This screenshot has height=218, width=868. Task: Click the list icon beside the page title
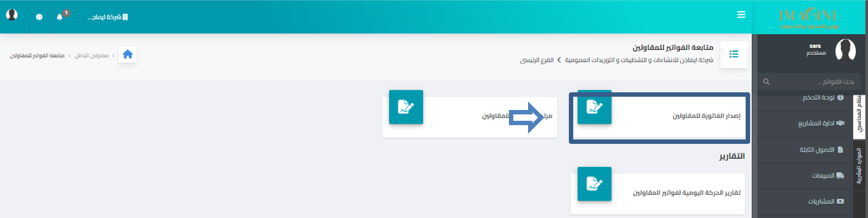[x=734, y=54]
